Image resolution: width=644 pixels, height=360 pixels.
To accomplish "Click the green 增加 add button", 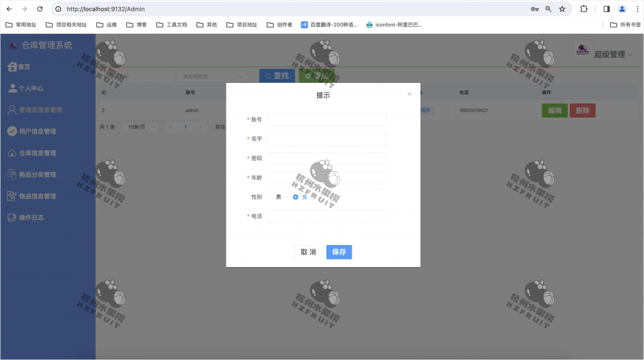I will pyautogui.click(x=317, y=75).
